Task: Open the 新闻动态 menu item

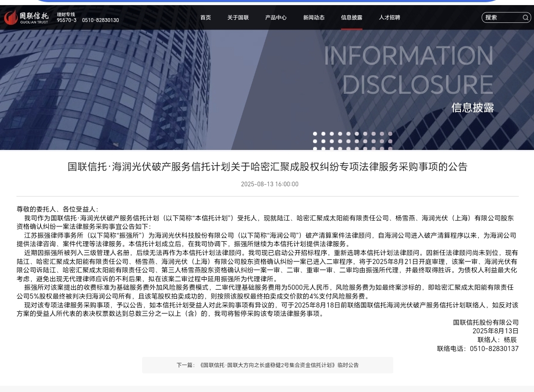Action: (x=314, y=18)
